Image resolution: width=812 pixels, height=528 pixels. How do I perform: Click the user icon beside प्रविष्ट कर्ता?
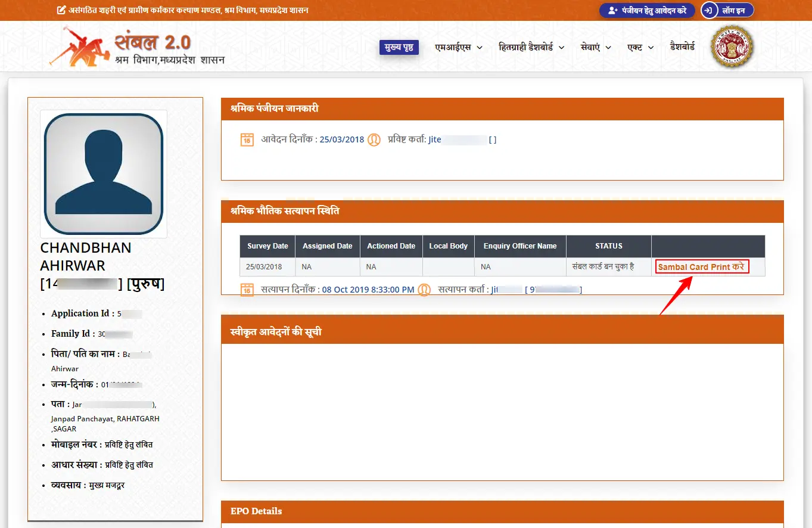374,140
